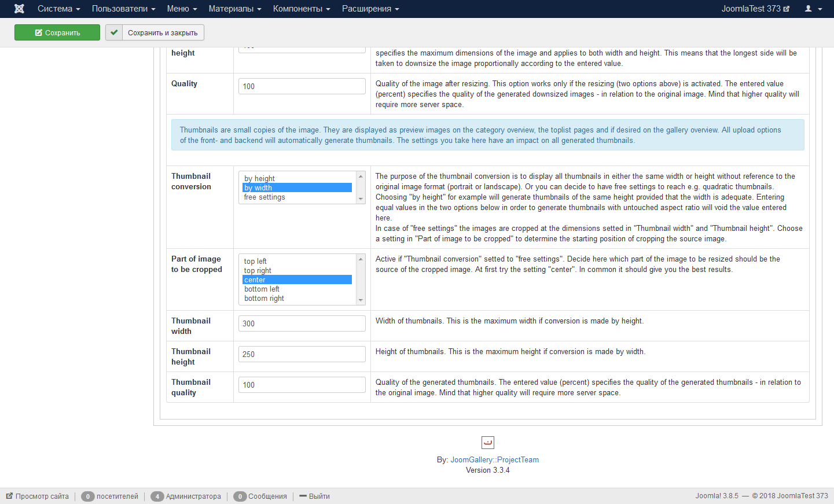
Task: Click the Joomla logo icon
Action: tap(19, 9)
